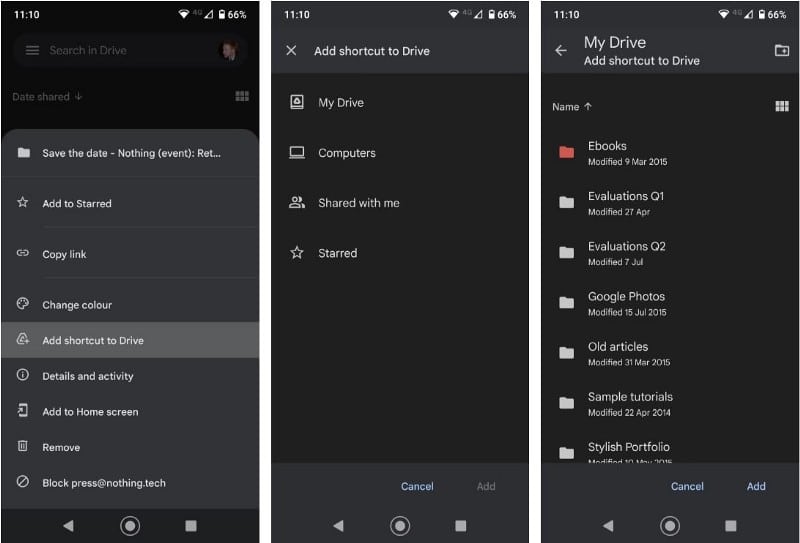Click the trash bin icon beside Remove
800x543 pixels.
tap(22, 446)
